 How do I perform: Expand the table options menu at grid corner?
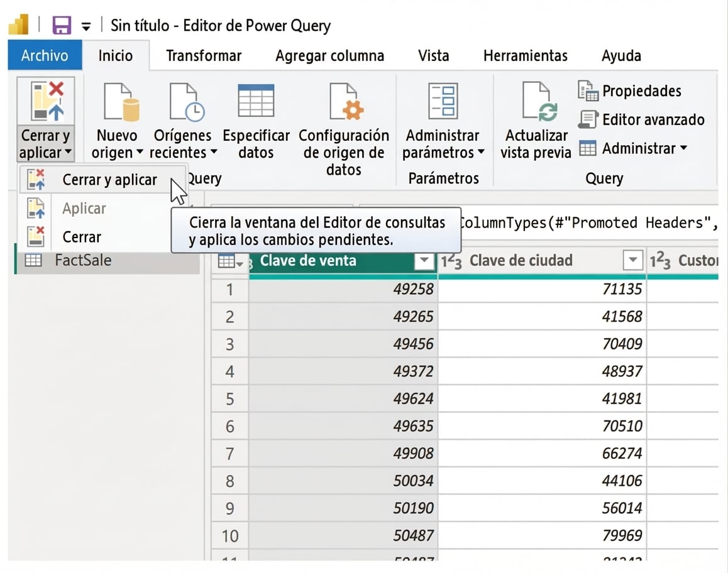[x=230, y=262]
